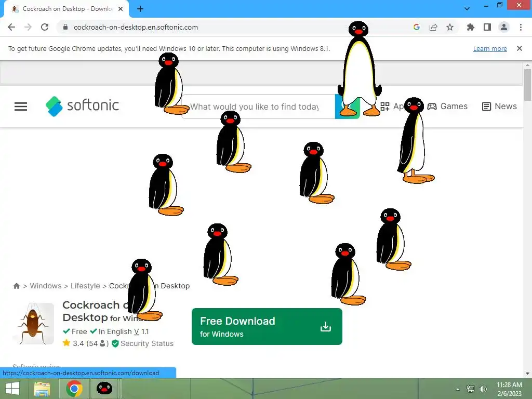Image resolution: width=532 pixels, height=399 pixels.
Task: Open the Windows breadcrumb link
Action: click(46, 286)
